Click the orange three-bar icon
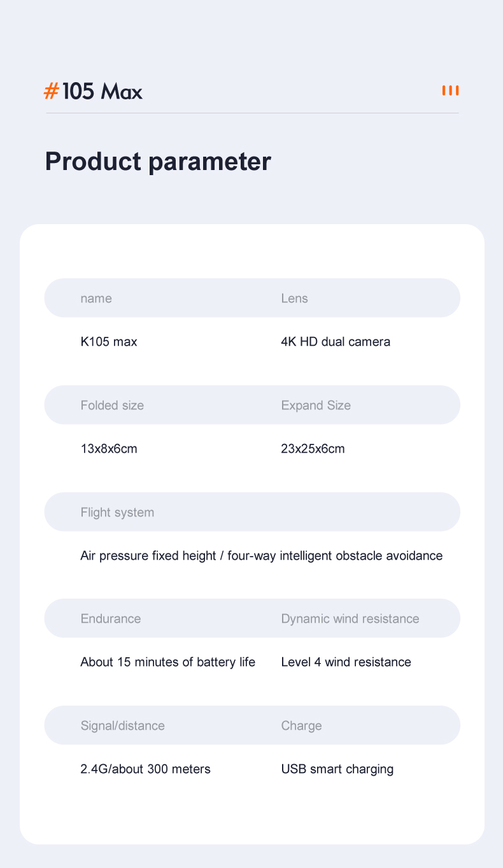 tap(450, 90)
